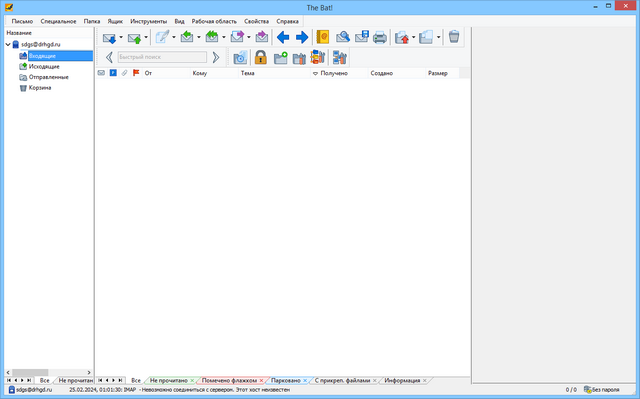Viewport: 640px width, 399px height.
Task: Open dropdown arrow next to reply icon
Action: pyautogui.click(x=199, y=38)
